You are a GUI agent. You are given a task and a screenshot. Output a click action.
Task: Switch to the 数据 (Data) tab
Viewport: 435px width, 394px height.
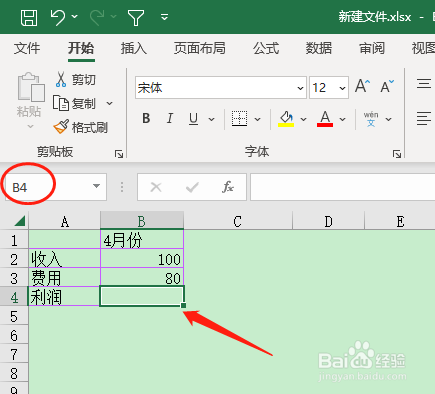point(319,49)
